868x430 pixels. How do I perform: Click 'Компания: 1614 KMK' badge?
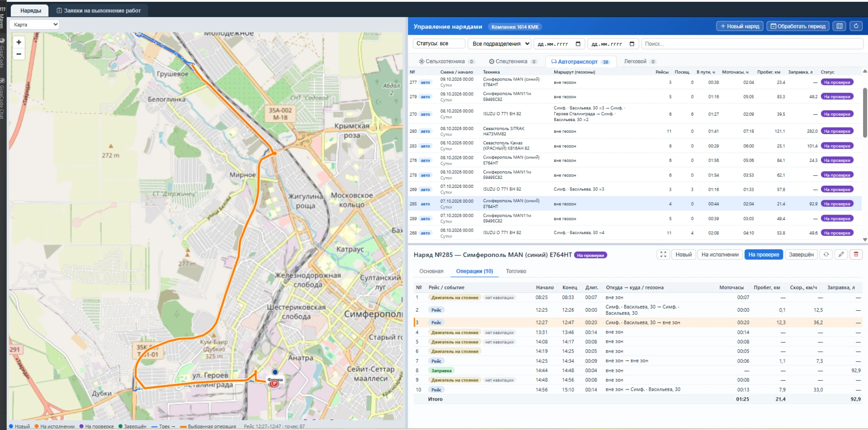[515, 27]
